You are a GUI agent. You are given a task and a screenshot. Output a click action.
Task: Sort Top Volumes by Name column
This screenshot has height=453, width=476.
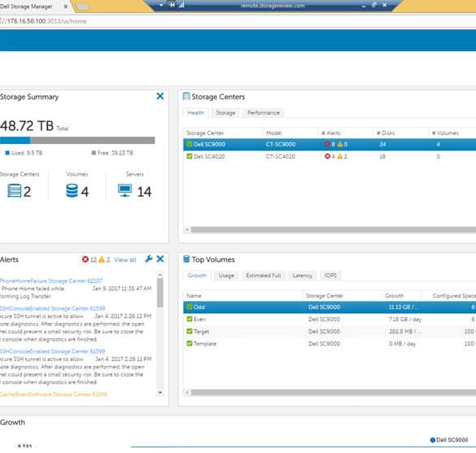tap(194, 295)
